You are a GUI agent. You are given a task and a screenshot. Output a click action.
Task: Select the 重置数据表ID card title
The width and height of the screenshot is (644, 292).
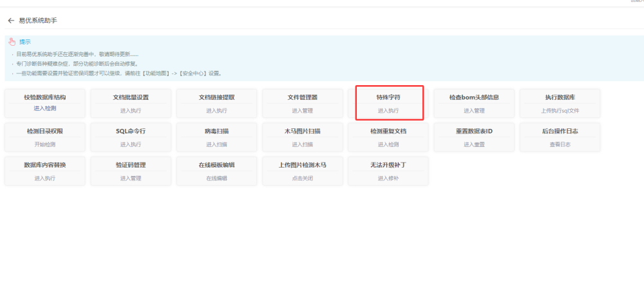click(474, 131)
